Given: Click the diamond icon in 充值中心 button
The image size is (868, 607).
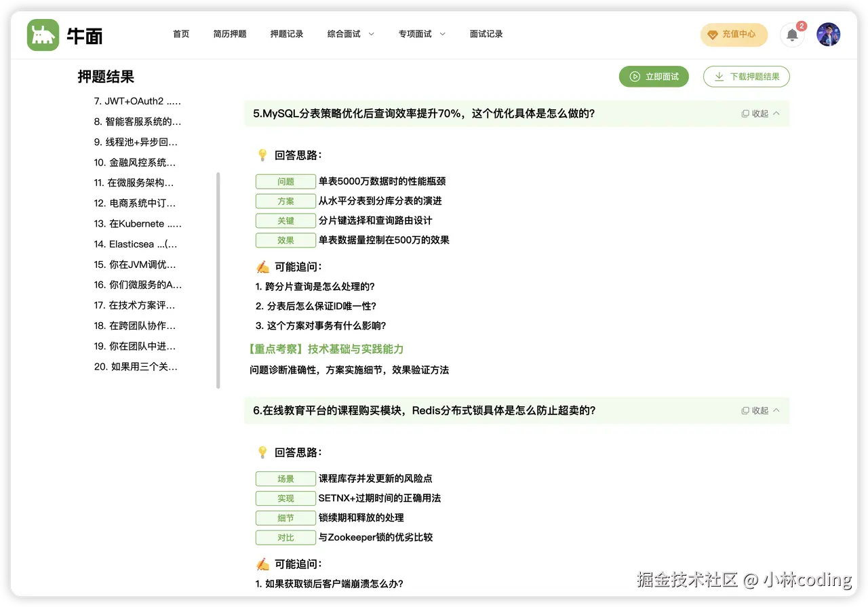Looking at the screenshot, I should coord(713,35).
